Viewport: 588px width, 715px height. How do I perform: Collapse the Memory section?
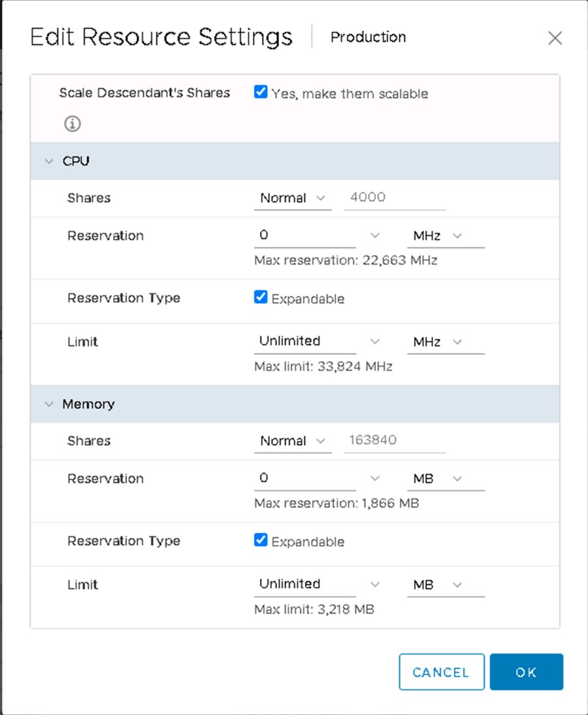click(x=48, y=404)
